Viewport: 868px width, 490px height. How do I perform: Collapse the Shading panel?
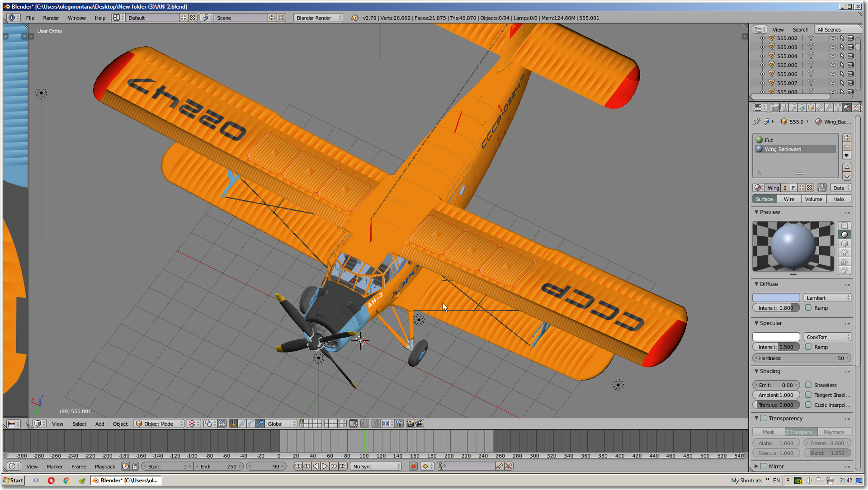click(756, 371)
